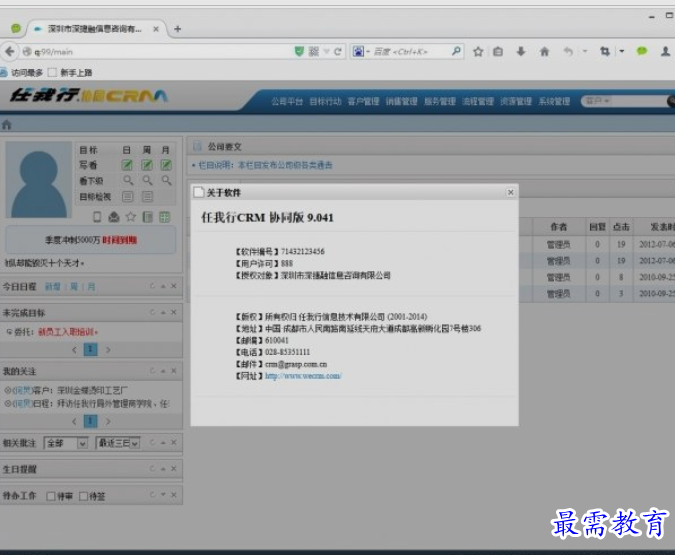Refresh the 我的关注 panel
This screenshot has width=675, height=555.
point(152,371)
